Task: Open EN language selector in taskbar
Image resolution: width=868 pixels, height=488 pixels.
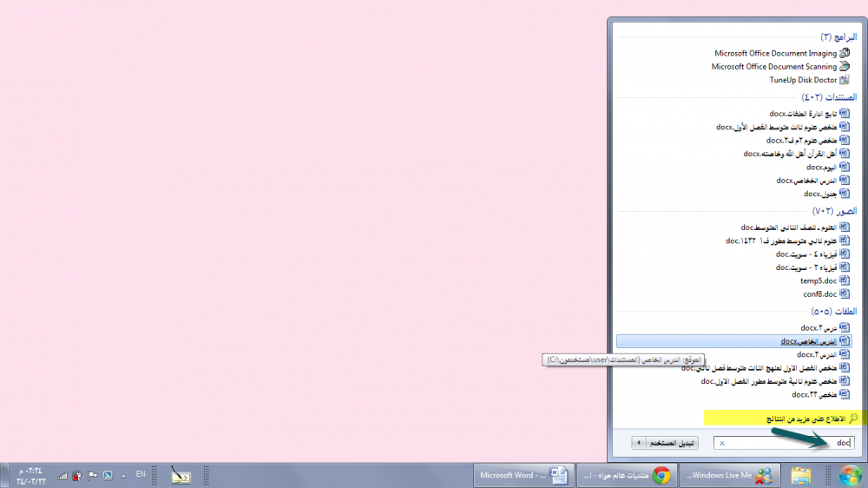Action: pyautogui.click(x=141, y=475)
